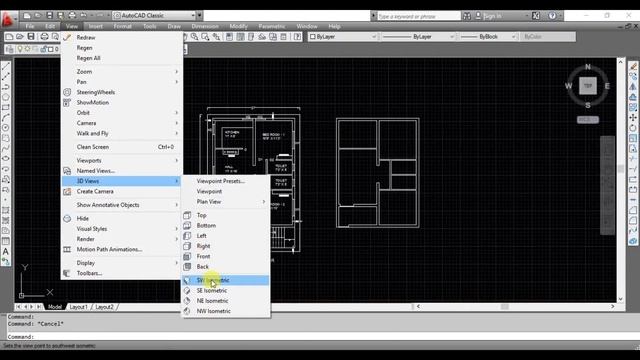
Task: Open the color ByLayer dropdown
Action: click(x=343, y=37)
